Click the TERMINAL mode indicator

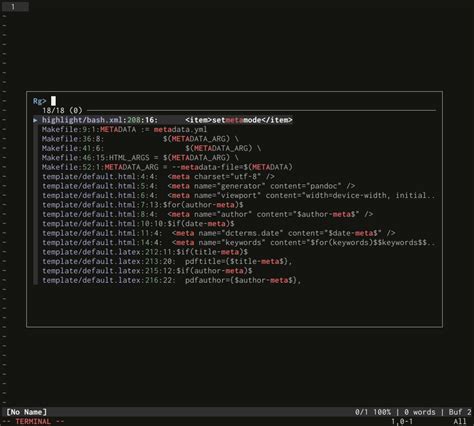[x=33, y=421]
